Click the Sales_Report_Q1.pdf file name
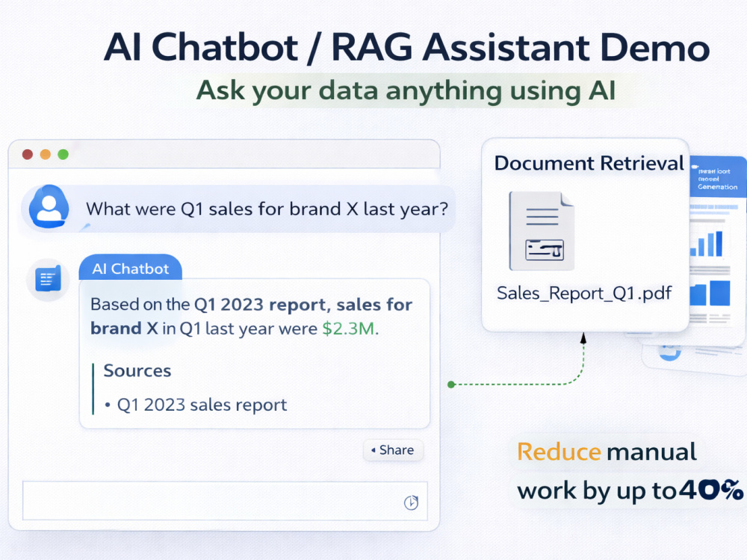The image size is (747, 560). pyautogui.click(x=584, y=293)
